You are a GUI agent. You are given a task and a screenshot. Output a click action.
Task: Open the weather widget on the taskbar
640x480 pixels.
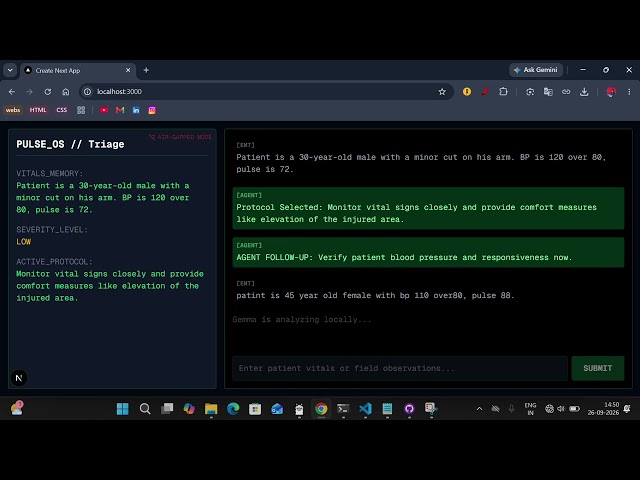[x=17, y=409]
